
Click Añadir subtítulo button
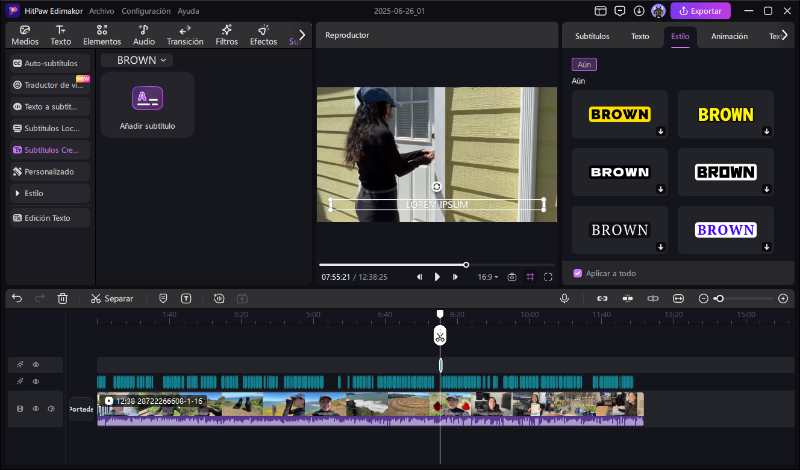coord(148,104)
